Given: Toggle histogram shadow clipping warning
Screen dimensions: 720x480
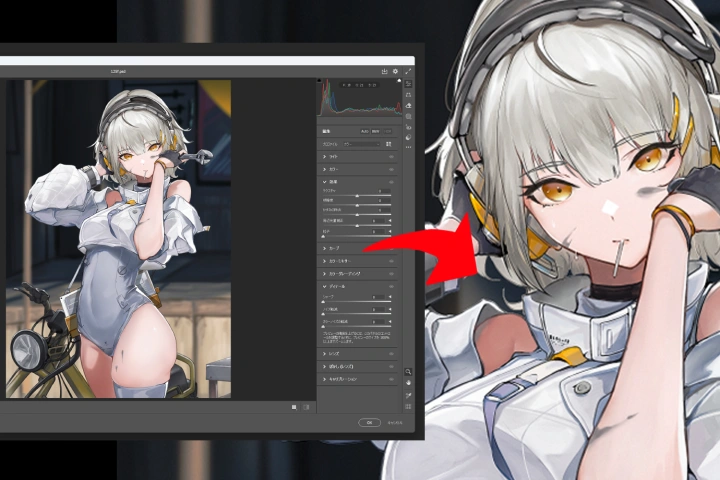Looking at the screenshot, I should click(320, 81).
